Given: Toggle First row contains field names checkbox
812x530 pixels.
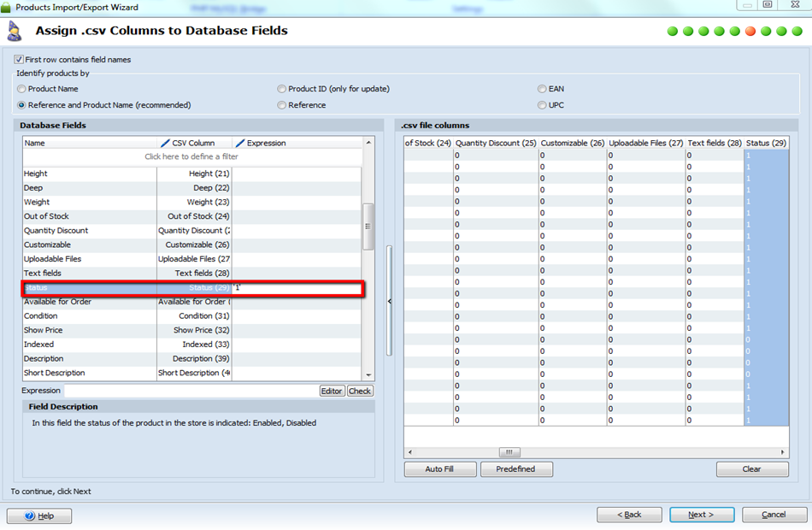Looking at the screenshot, I should point(19,60).
